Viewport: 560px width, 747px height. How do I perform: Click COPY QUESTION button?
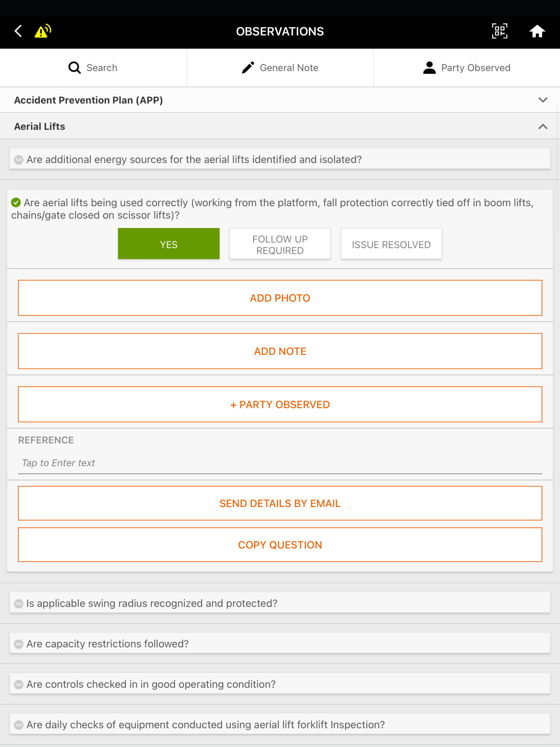tap(280, 545)
